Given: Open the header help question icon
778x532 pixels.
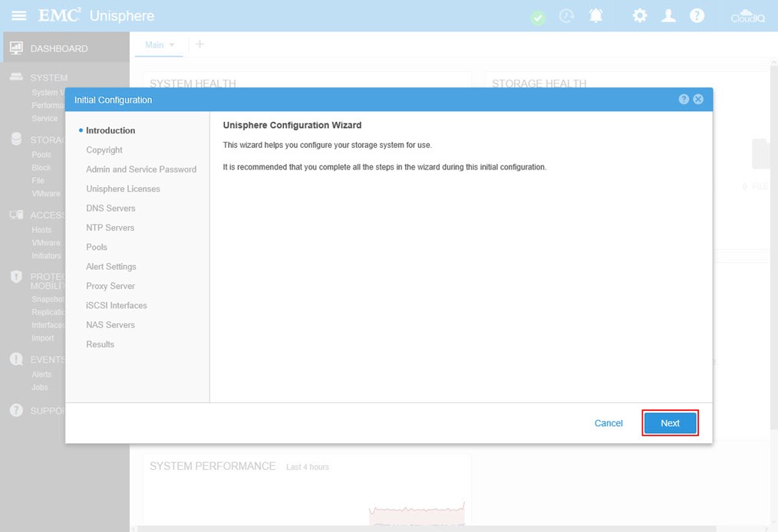Looking at the screenshot, I should click(x=697, y=16).
